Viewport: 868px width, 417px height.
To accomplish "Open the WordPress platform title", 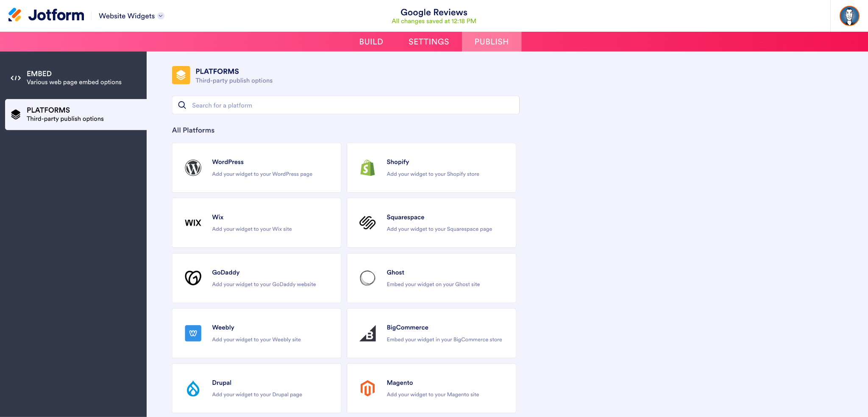I will pos(228,162).
